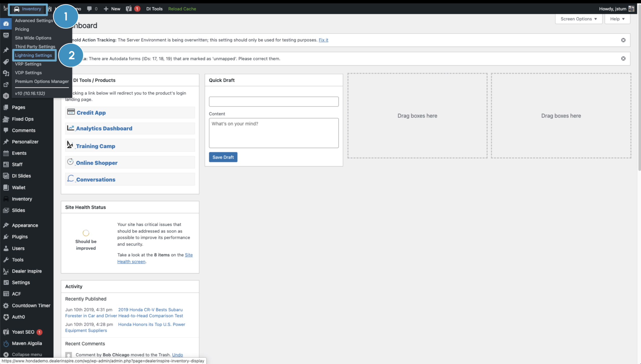Open Comments in the sidebar
641x364 pixels.
[24, 130]
